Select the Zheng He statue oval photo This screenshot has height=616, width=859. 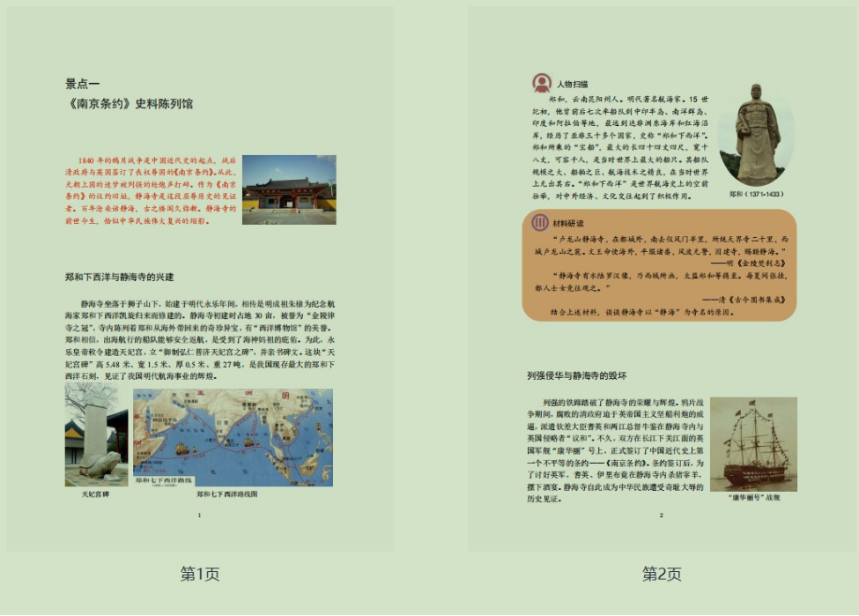pos(756,135)
